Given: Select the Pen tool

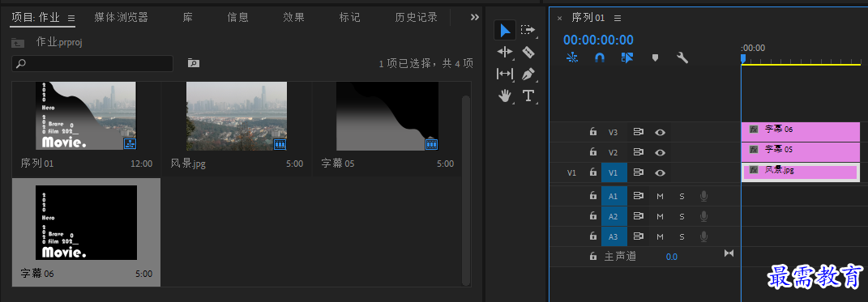Looking at the screenshot, I should [528, 74].
